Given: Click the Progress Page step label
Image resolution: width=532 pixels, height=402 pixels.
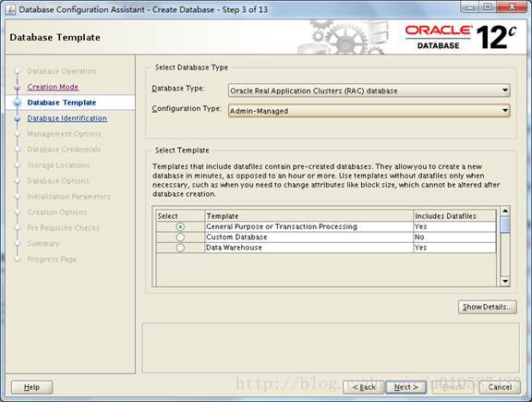Looking at the screenshot, I should coord(52,259).
